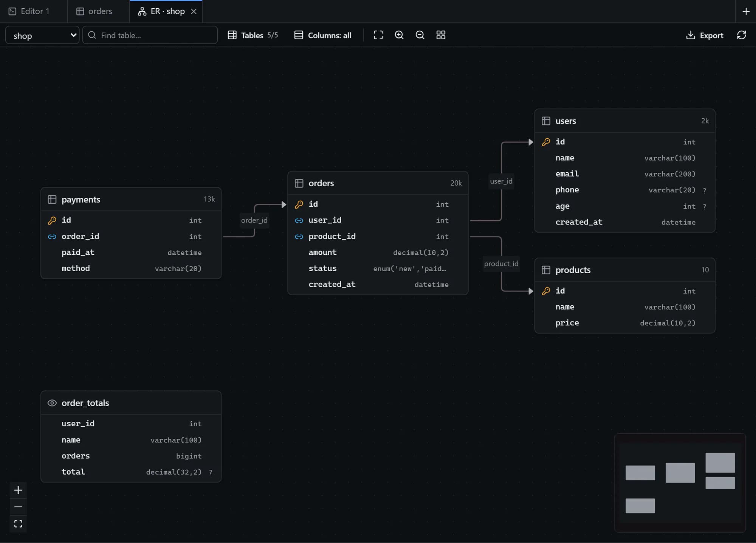756x543 pixels.
Task: Click the user_id relationship label
Action: [x=501, y=181]
